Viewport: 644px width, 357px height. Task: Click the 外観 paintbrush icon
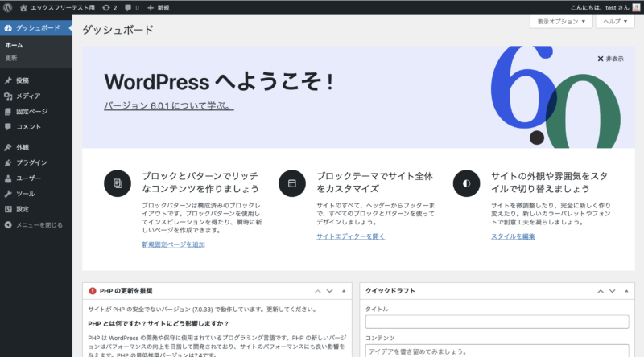tap(8, 147)
